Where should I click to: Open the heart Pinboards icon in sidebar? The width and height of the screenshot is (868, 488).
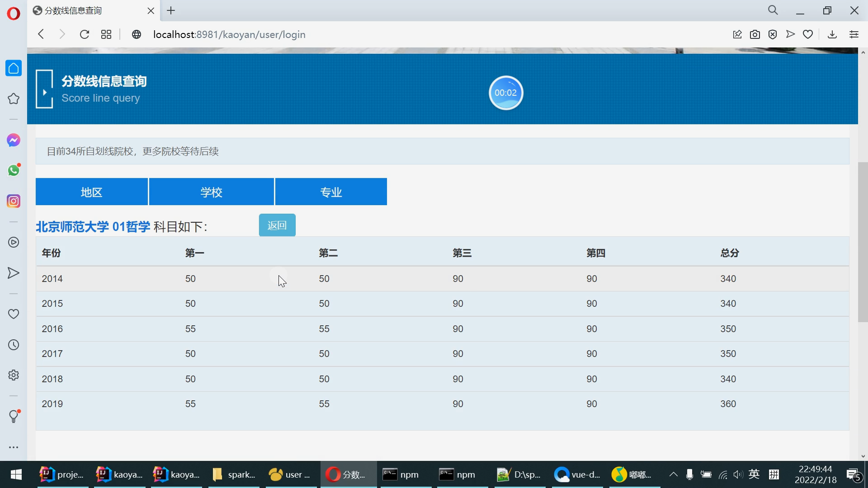tap(14, 314)
